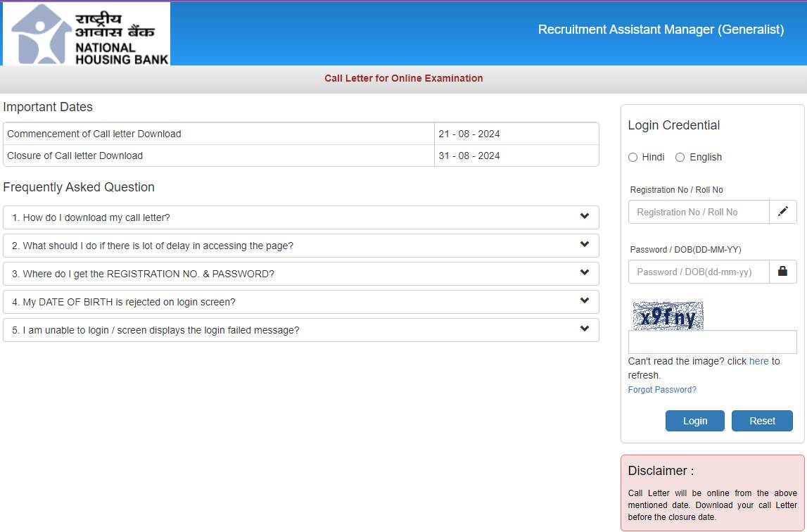Expand FAQ 'My DATE OF BIRTH is rejected'

pyautogui.click(x=301, y=302)
